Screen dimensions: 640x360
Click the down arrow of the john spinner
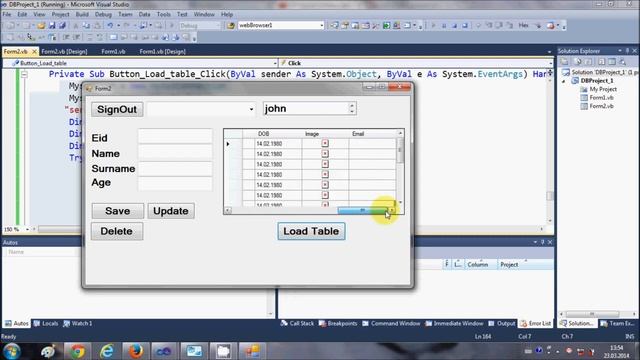click(x=352, y=111)
